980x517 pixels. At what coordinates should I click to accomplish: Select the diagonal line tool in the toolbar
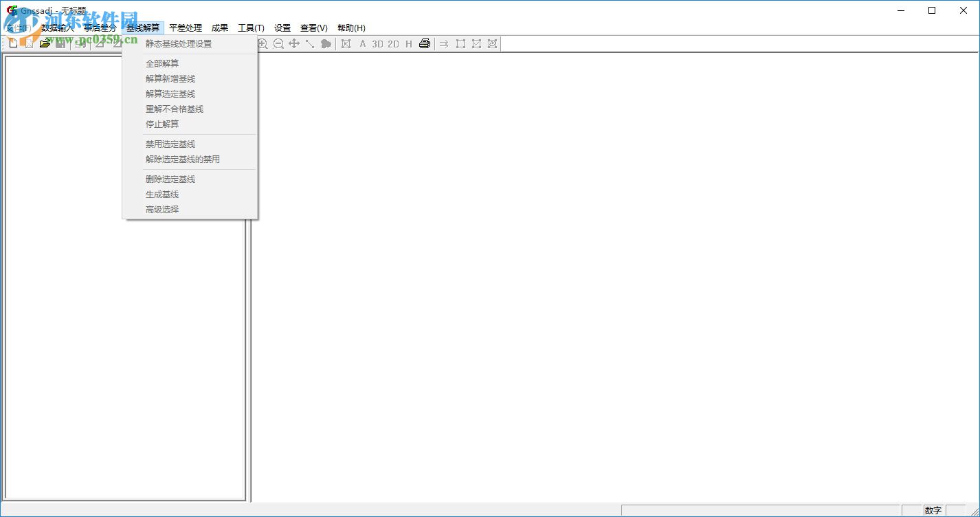coord(310,44)
